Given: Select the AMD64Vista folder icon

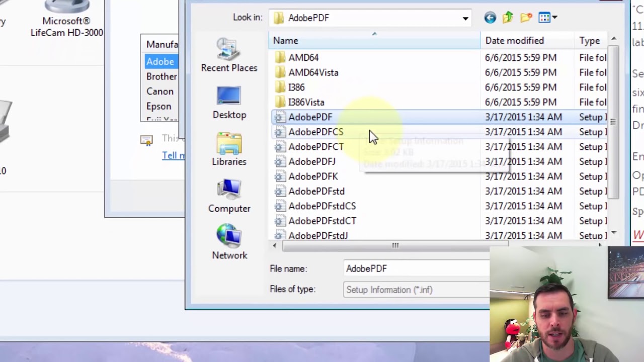Looking at the screenshot, I should click(x=280, y=72).
